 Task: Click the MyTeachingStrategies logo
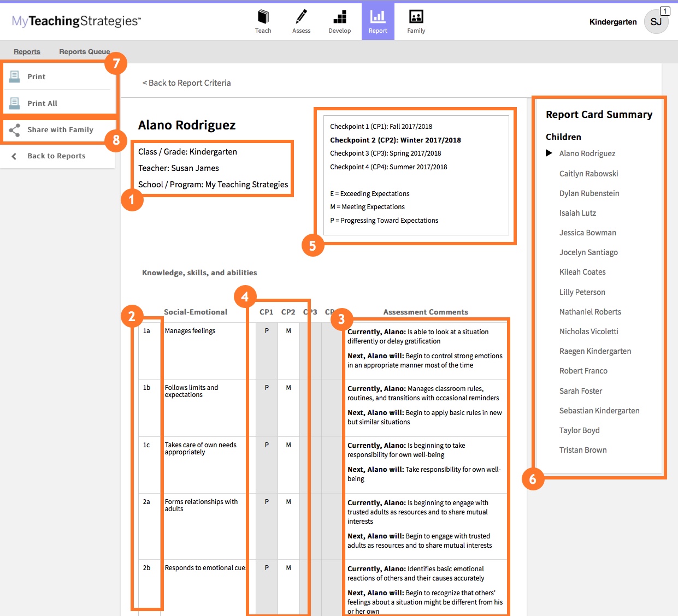(76, 21)
